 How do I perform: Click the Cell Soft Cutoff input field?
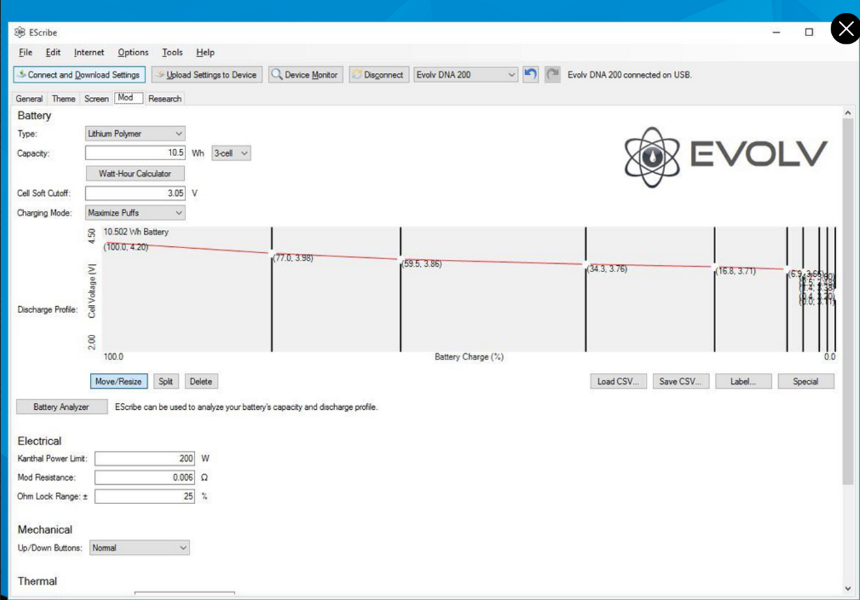[135, 193]
